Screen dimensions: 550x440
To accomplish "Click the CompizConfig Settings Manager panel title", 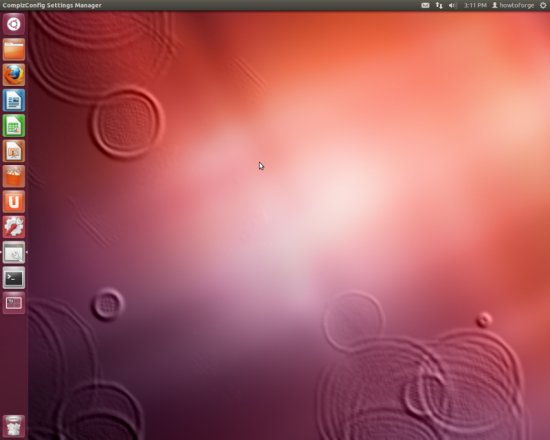I will point(52,5).
